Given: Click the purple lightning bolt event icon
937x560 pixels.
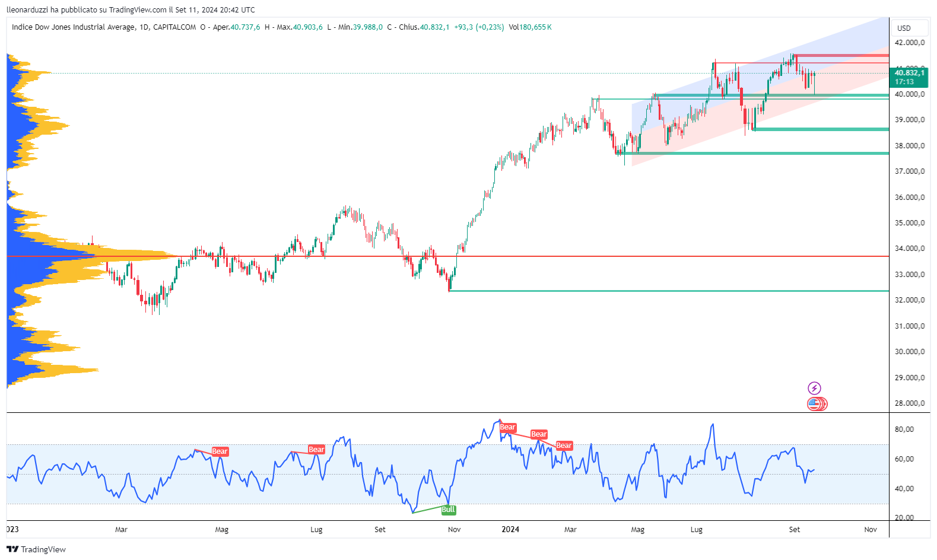Looking at the screenshot, I should pos(814,389).
